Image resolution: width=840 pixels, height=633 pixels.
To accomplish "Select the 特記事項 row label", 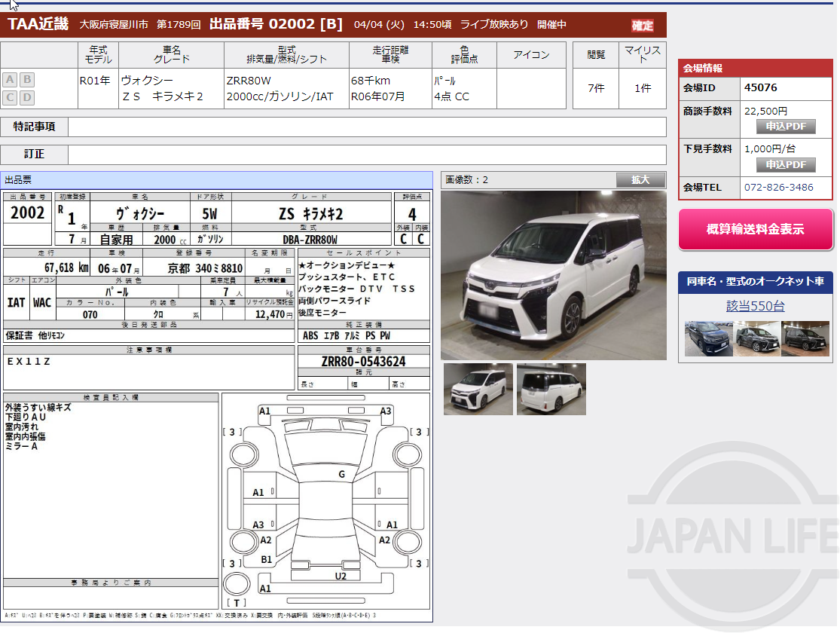I will point(33,127).
